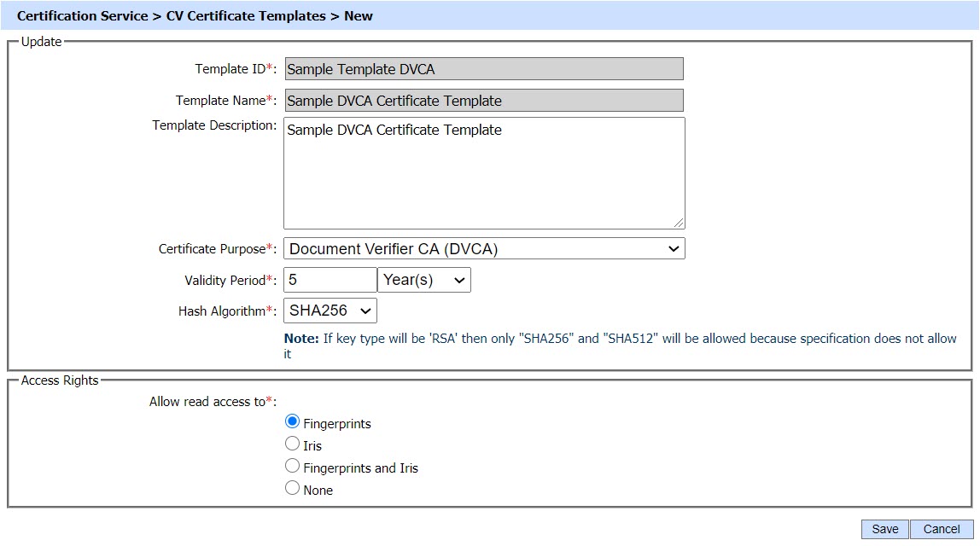Open the Hash Algorithm SHA256 dropdown

pos(330,311)
